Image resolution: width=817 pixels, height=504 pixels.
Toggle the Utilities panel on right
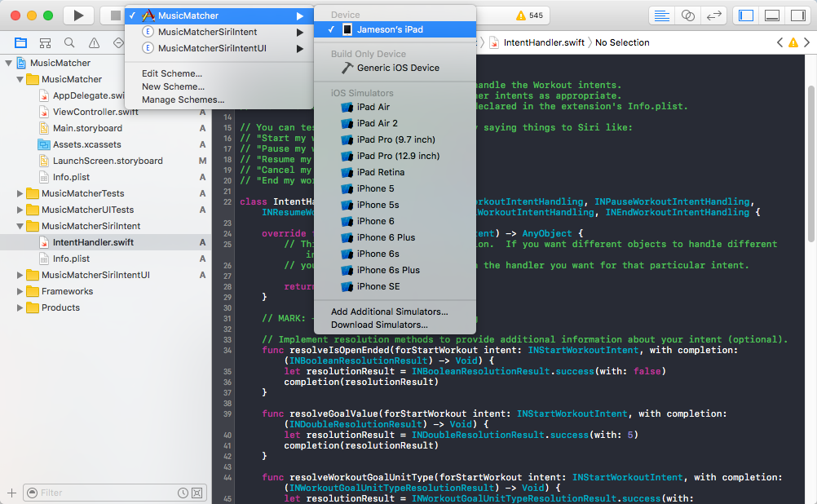pos(798,15)
